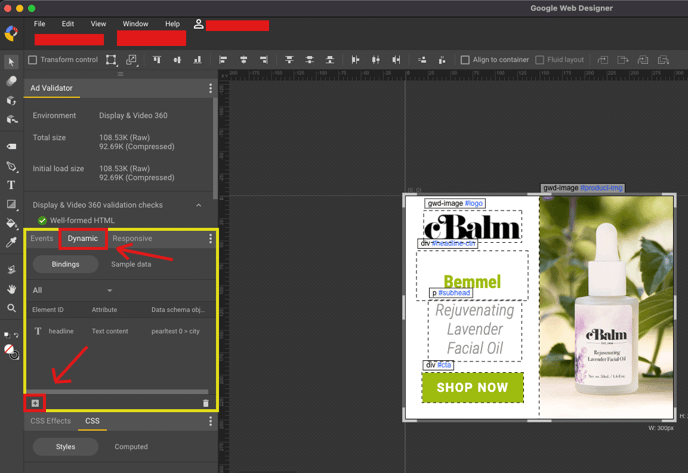Distribute elements by left edges
The image size is (688, 473).
(x=355, y=60)
